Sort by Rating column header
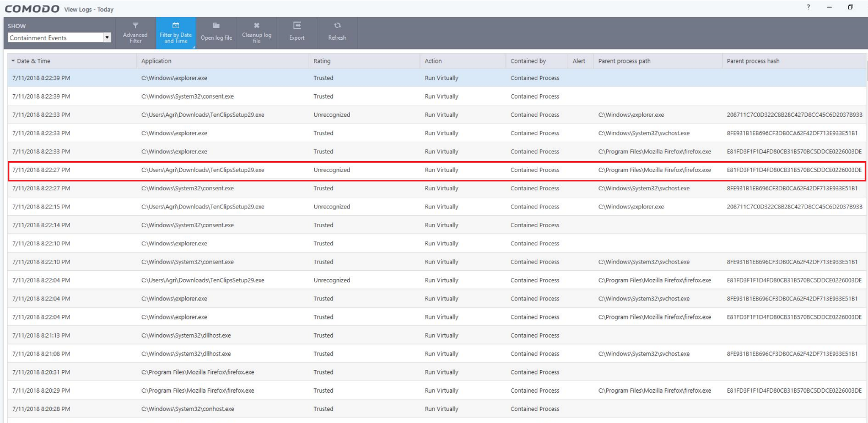 coord(364,61)
